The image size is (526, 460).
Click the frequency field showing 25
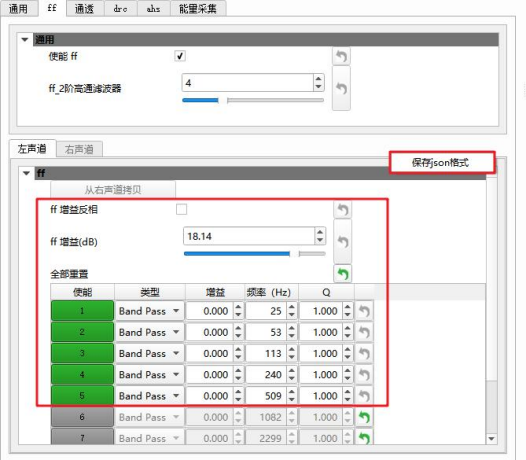pyautogui.click(x=267, y=311)
